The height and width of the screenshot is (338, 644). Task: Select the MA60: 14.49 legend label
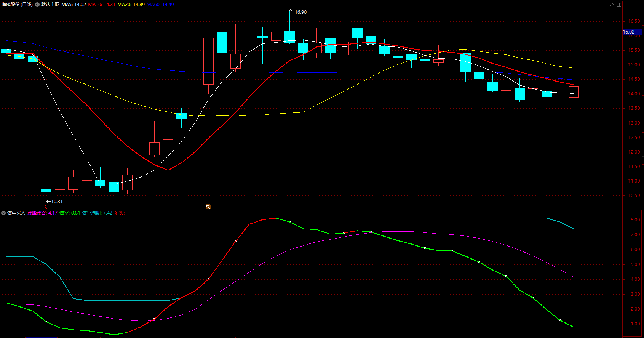pyautogui.click(x=160, y=5)
